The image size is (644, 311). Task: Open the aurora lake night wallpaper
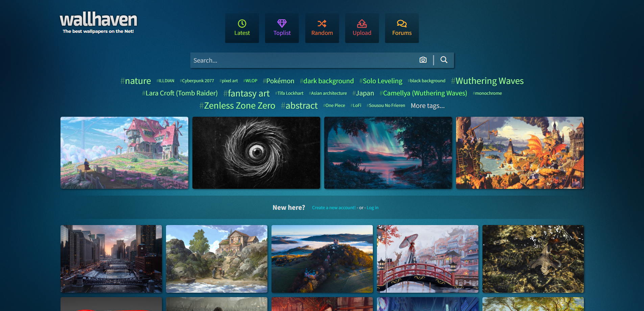[x=388, y=153]
